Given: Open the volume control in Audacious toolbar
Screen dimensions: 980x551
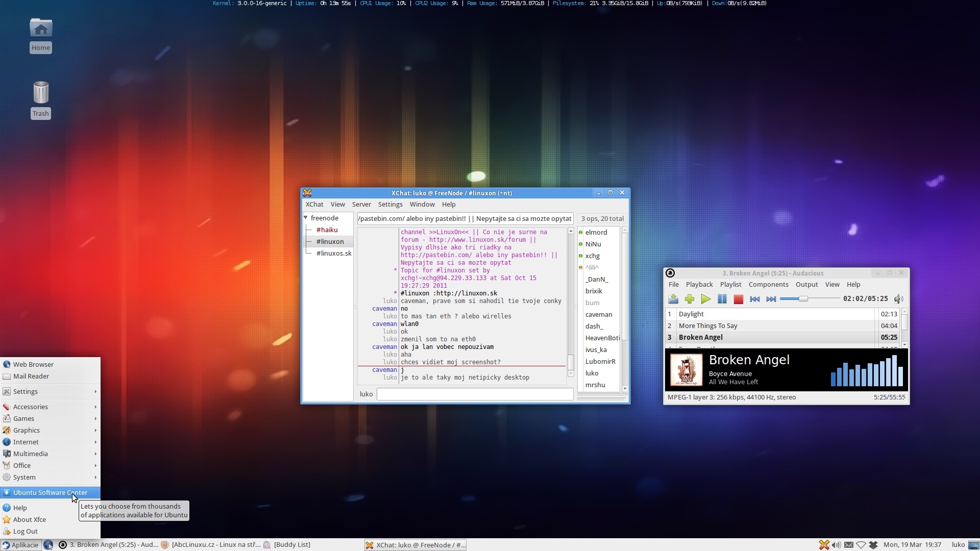Looking at the screenshot, I should (899, 299).
